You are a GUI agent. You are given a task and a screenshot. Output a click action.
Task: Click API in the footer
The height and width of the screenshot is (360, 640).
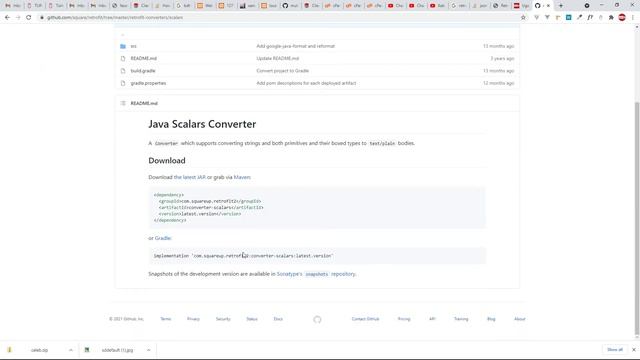pos(432,319)
